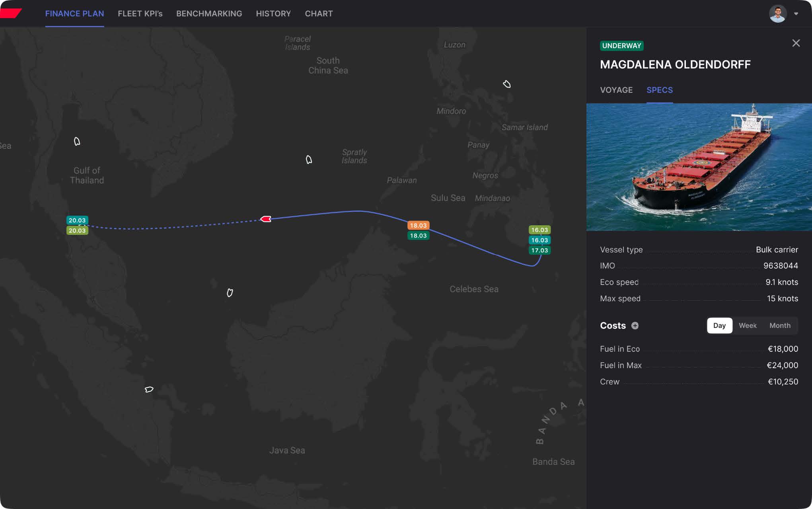Open the user profile avatar menu
The height and width of the screenshot is (509, 812).
click(x=778, y=13)
